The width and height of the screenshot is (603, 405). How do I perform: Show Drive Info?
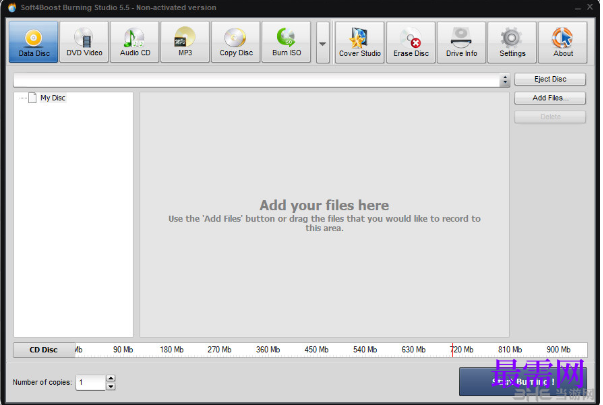click(x=461, y=42)
